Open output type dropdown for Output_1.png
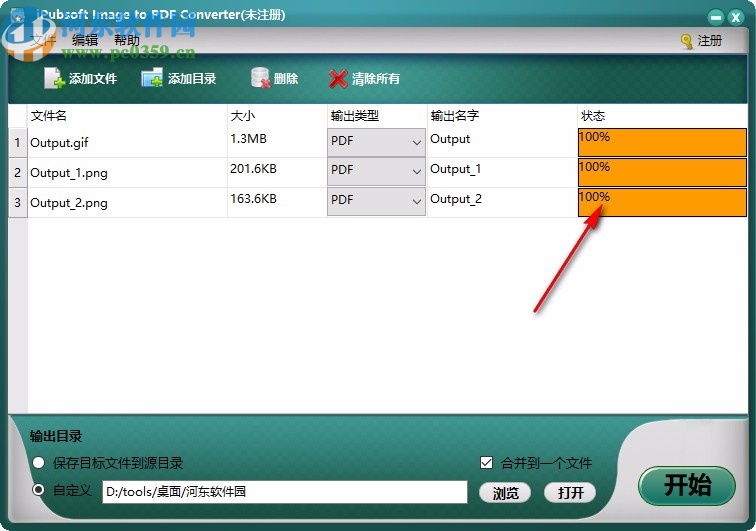This screenshot has height=531, width=756. click(x=376, y=172)
